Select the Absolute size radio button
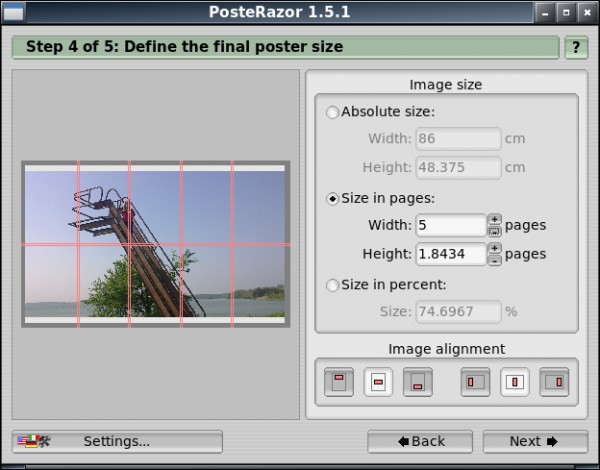This screenshot has width=600, height=470. pos(332,112)
